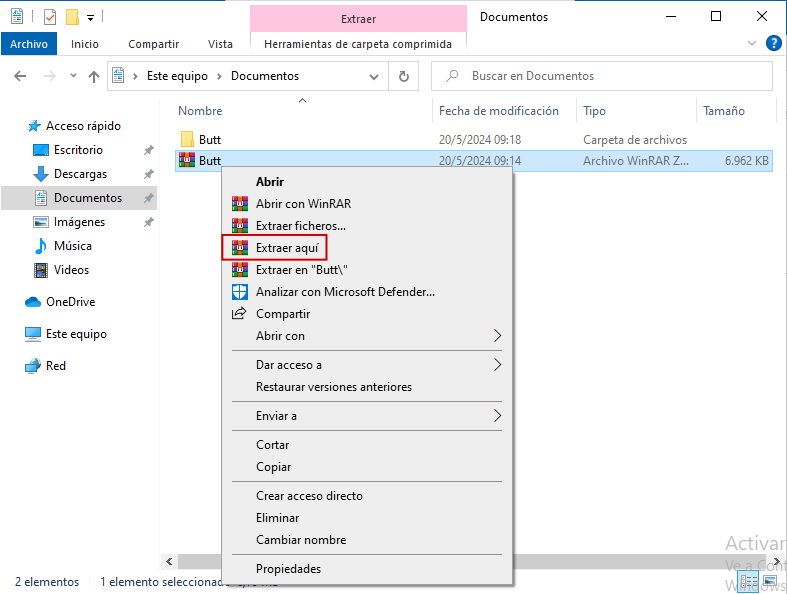Image resolution: width=787 pixels, height=594 pixels.
Task: Click the up-arrow navigation button
Action: point(94,76)
